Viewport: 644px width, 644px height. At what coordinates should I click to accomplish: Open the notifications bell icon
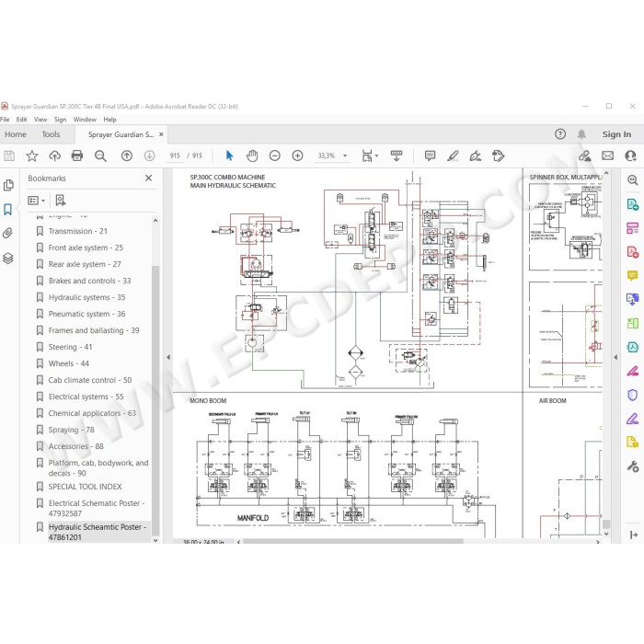pos(581,134)
